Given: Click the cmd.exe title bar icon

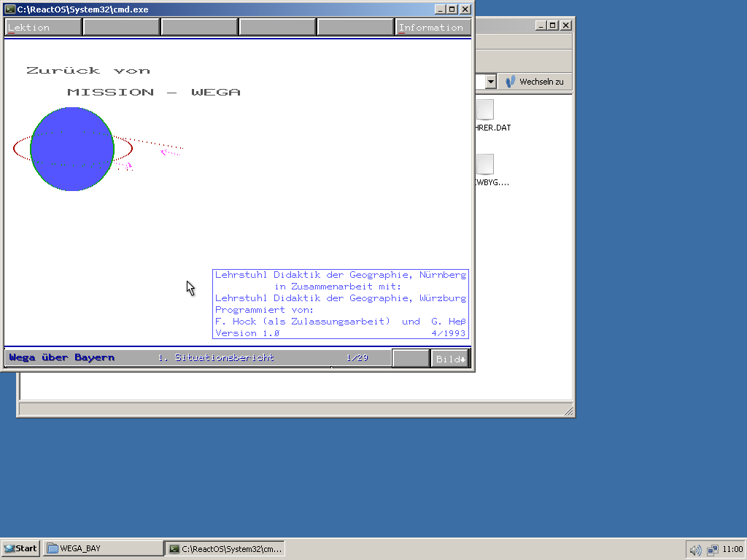Looking at the screenshot, I should coord(10,9).
